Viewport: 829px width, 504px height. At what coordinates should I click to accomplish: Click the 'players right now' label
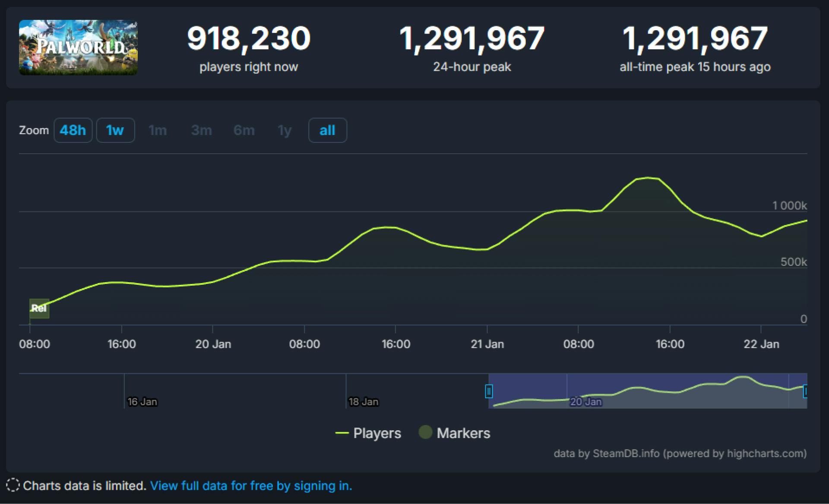point(249,67)
